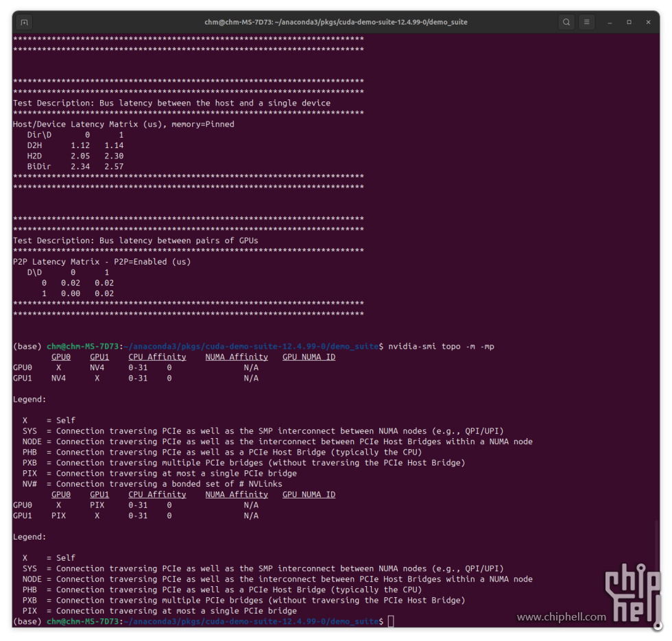Image resolution: width=672 pixels, height=641 pixels.
Task: Click the NV4 value in the GPU0 row
Action: (x=97, y=367)
